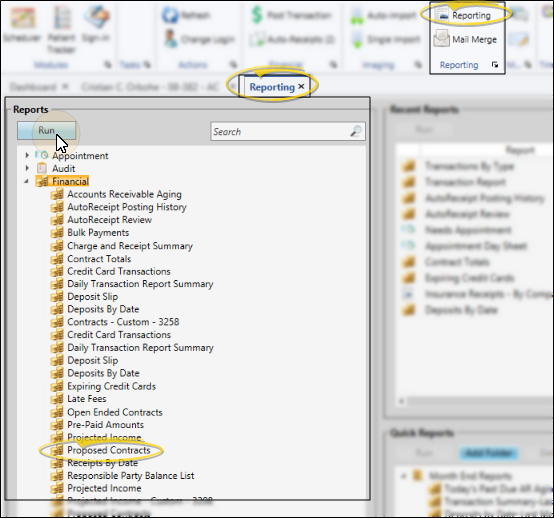Open the Reporting group dialog launcher
This screenshot has width=554, height=519.
click(495, 65)
